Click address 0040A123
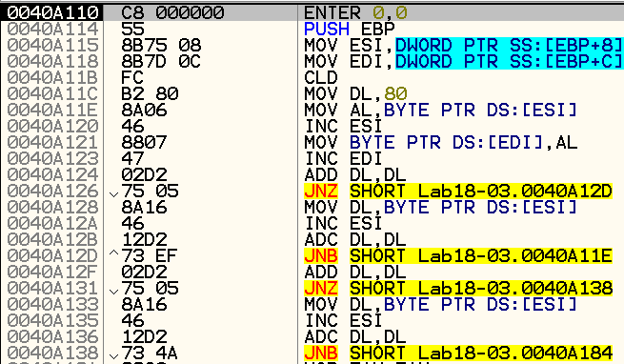This screenshot has height=364, width=624. 52,158
